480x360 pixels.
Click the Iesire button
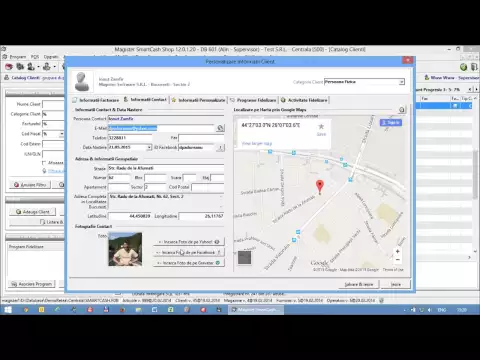click(x=396, y=284)
